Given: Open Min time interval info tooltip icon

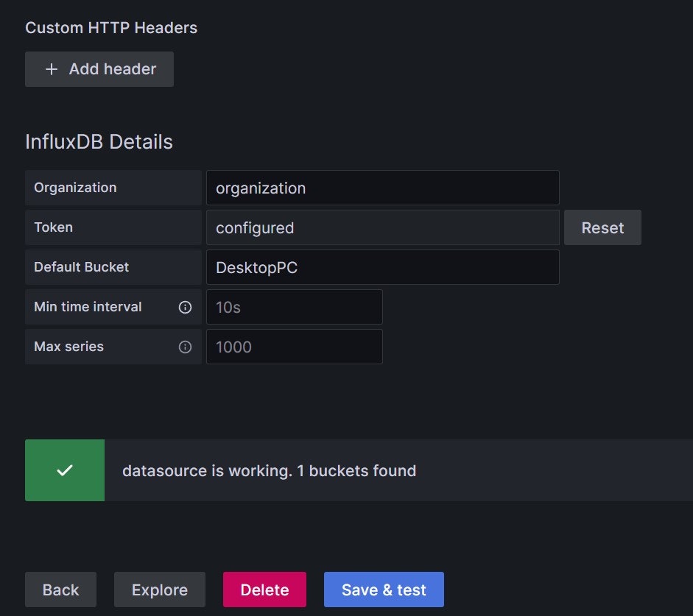Looking at the screenshot, I should (185, 307).
